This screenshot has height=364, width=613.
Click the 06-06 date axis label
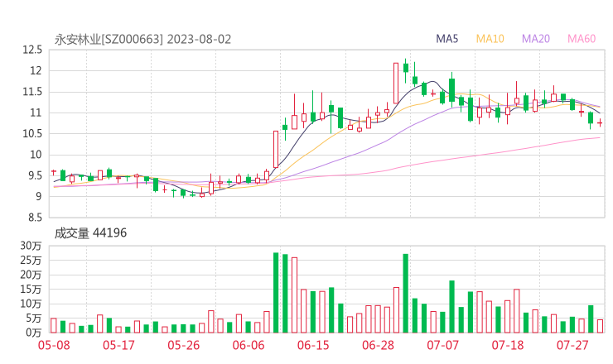[x=249, y=345]
